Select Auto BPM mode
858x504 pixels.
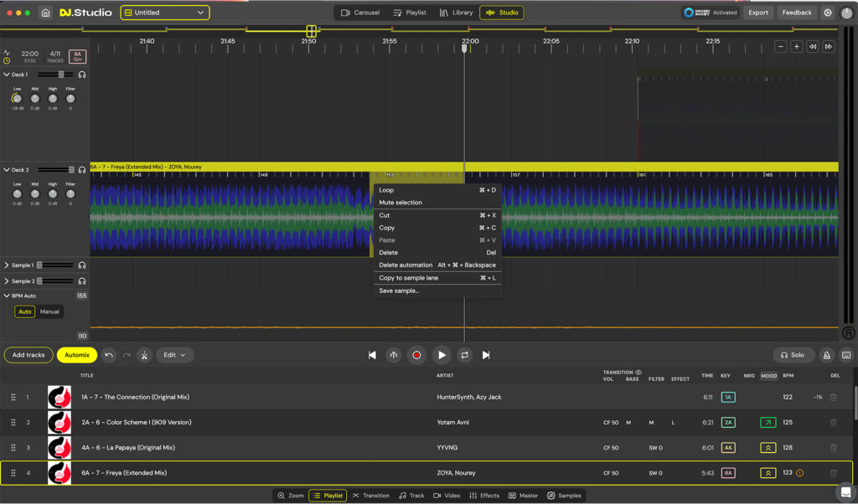point(24,311)
